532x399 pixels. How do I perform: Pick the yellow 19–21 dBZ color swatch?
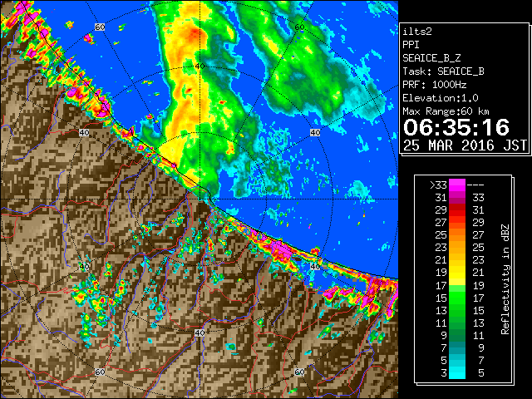pos(457,273)
